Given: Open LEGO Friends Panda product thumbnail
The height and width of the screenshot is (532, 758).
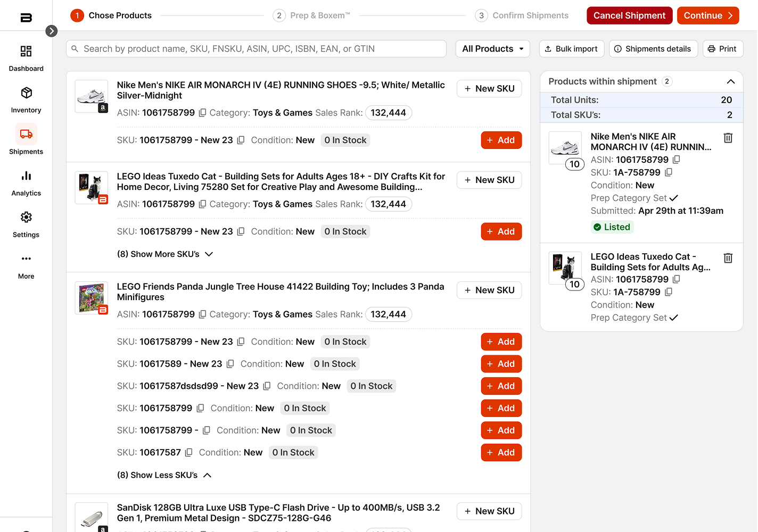Looking at the screenshot, I should coord(92,298).
